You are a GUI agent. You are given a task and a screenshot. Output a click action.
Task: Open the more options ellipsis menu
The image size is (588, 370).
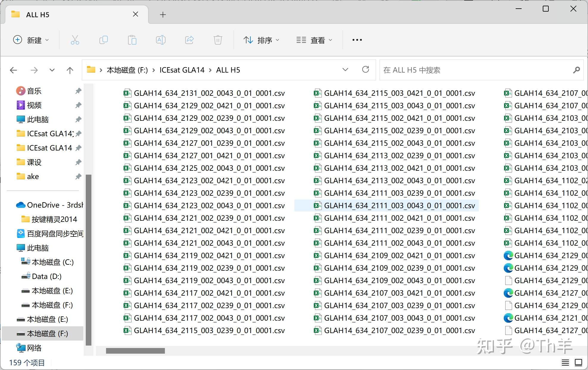pyautogui.click(x=357, y=40)
